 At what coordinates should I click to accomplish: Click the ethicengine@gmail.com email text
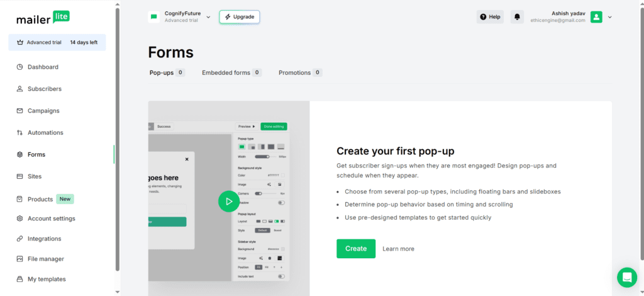[x=558, y=20]
